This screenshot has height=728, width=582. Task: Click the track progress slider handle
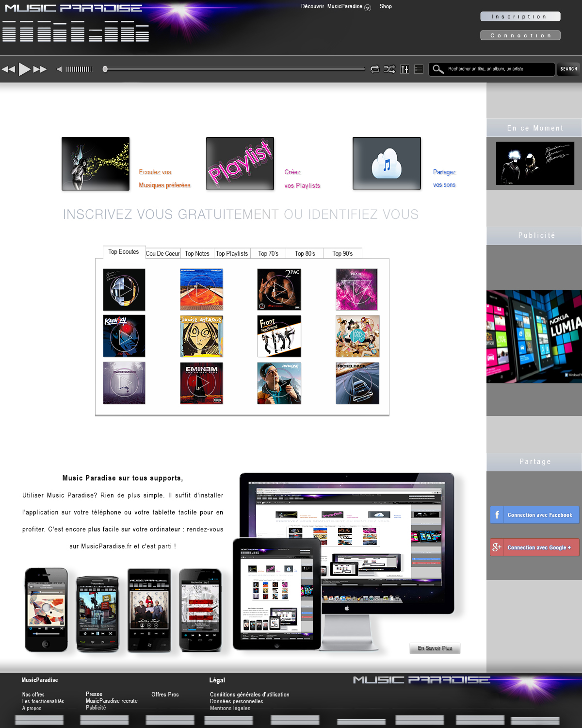pyautogui.click(x=105, y=69)
